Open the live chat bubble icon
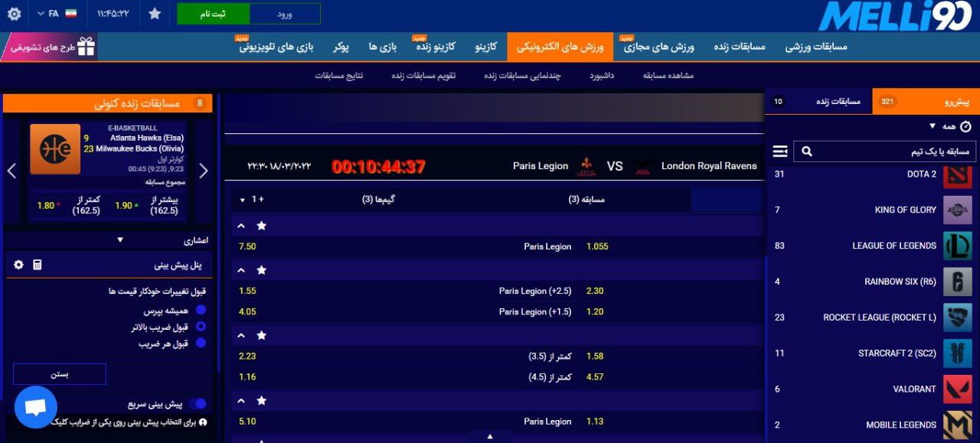Image resolution: width=980 pixels, height=443 pixels. coord(35,407)
